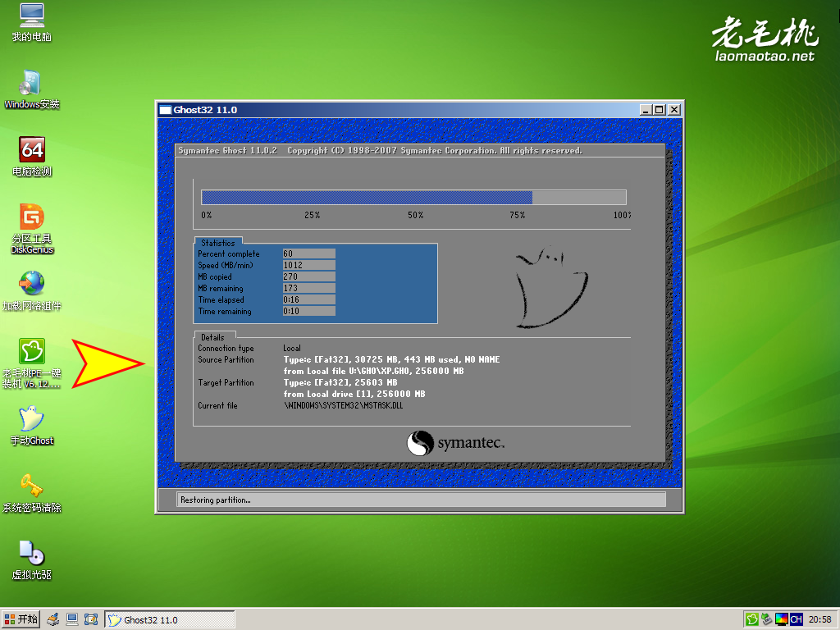The height and width of the screenshot is (630, 840).
Task: Select Ghost32 11.0 taskbar button
Action: tap(169, 619)
